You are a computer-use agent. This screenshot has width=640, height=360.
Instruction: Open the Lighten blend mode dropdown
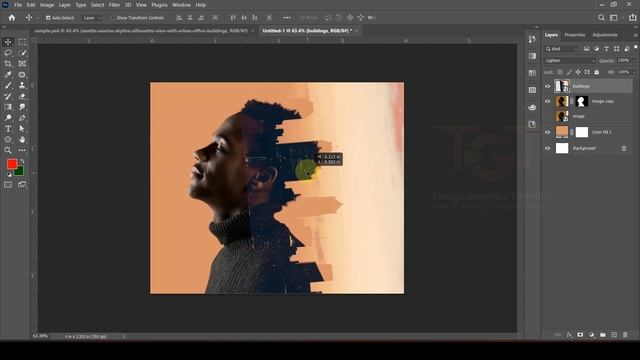pyautogui.click(x=570, y=60)
